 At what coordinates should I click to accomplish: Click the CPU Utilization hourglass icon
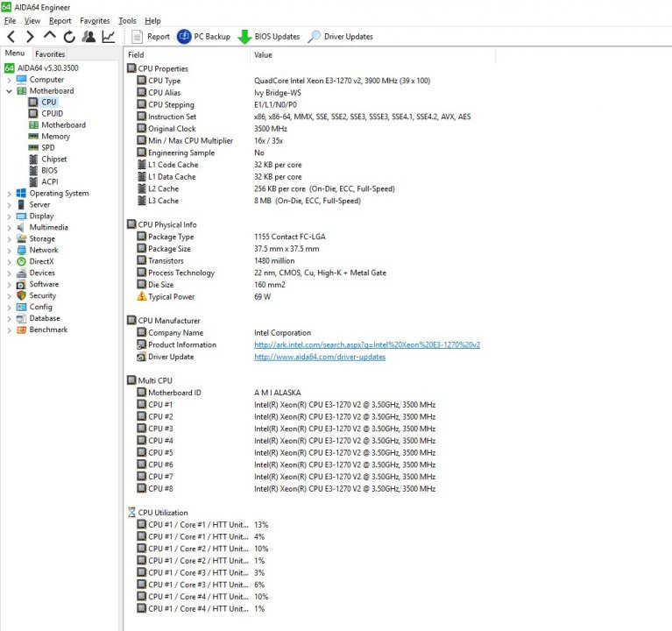pyautogui.click(x=131, y=513)
